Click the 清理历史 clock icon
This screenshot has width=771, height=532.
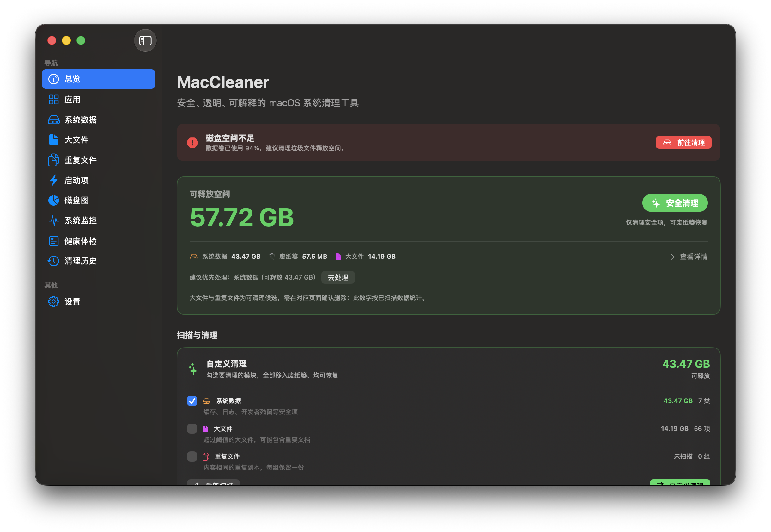[x=54, y=261]
